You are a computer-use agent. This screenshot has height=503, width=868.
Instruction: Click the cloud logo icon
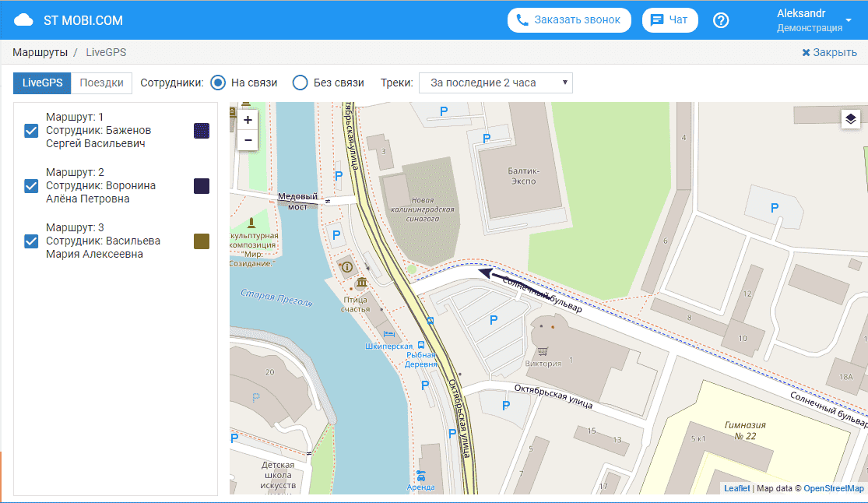pyautogui.click(x=24, y=20)
